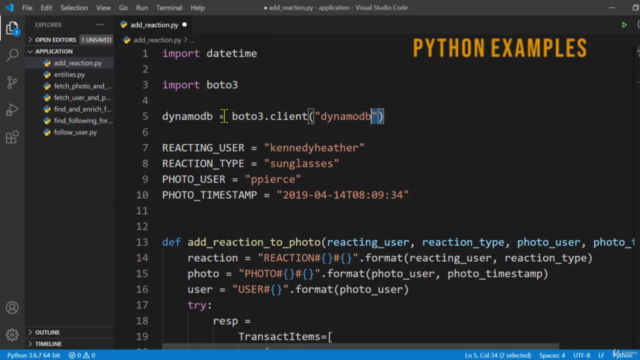Open the Run menu
Screen dimensions: 640x360
[x=142, y=8]
